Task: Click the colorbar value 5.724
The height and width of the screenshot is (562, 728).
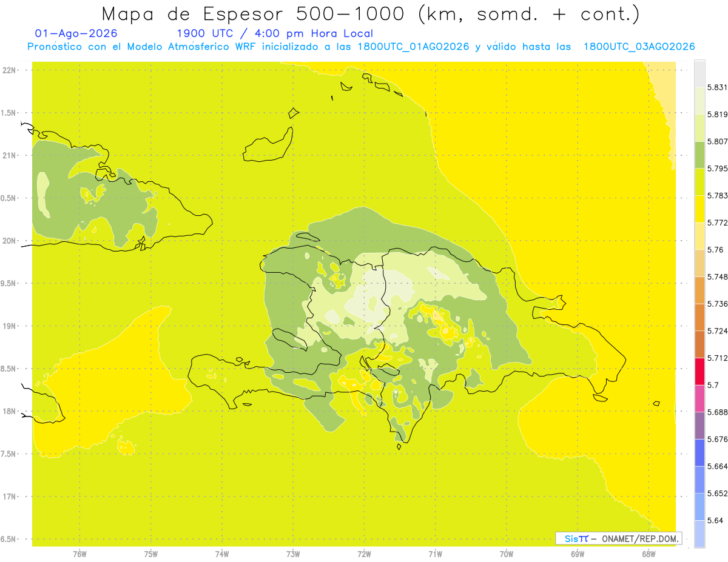Action: click(718, 331)
